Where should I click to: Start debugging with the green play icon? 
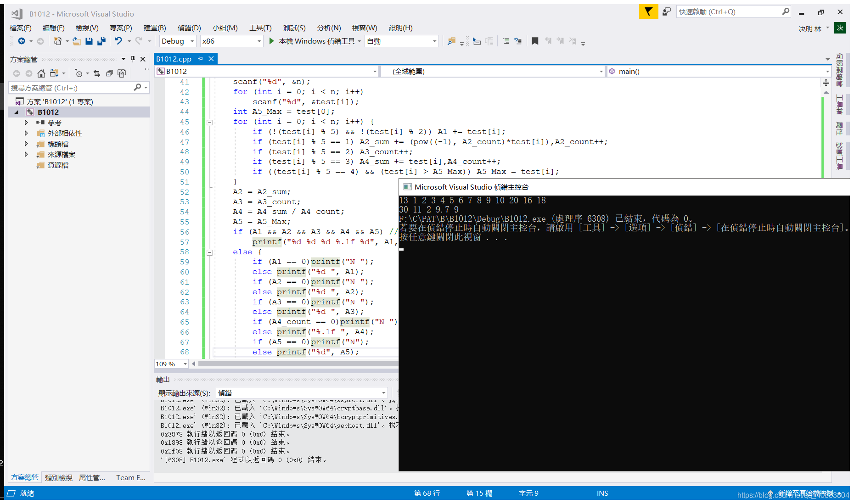click(x=271, y=41)
